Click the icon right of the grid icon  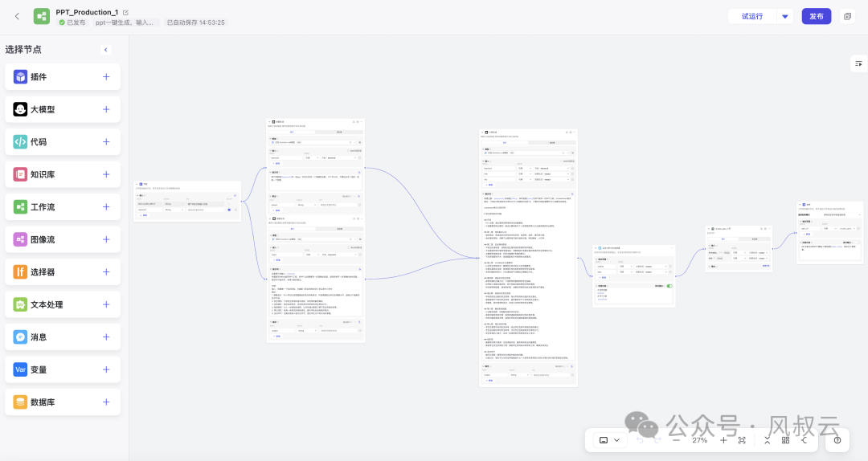(804, 441)
